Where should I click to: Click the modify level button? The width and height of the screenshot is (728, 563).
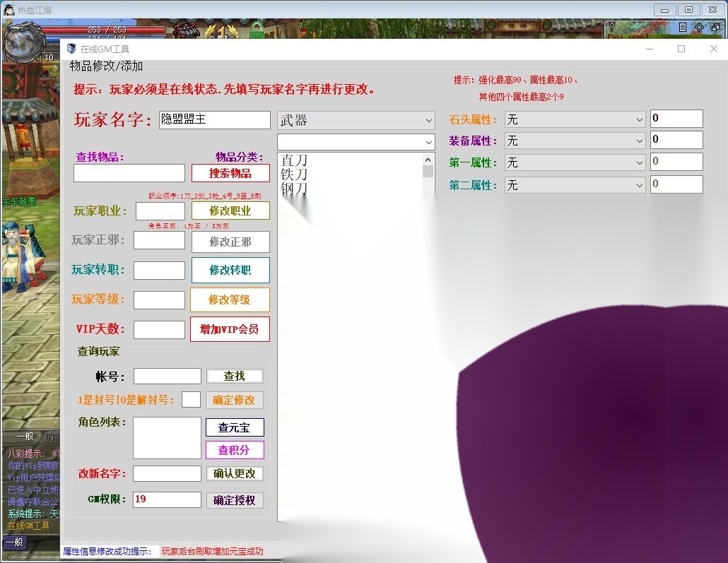230,300
